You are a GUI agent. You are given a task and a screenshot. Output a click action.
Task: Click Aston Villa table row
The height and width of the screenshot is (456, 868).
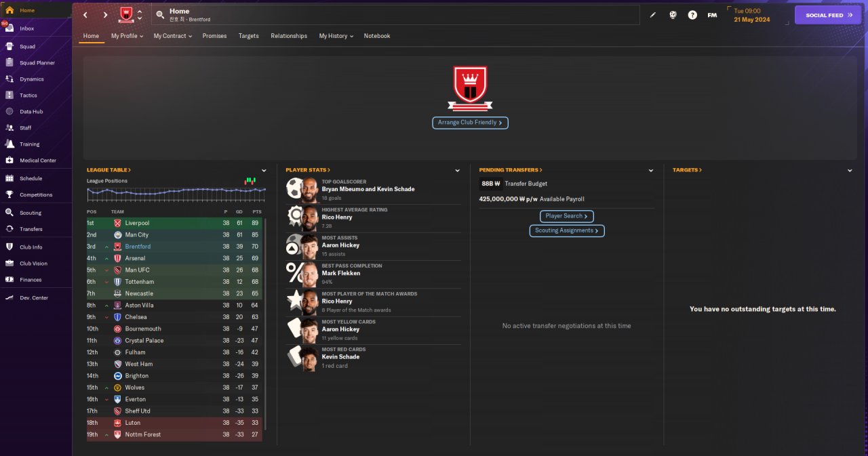pyautogui.click(x=175, y=306)
